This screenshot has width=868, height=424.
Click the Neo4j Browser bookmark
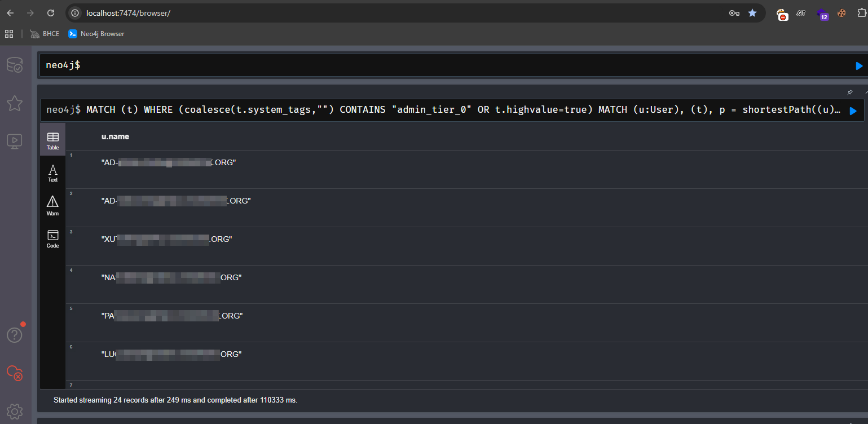[x=96, y=34]
